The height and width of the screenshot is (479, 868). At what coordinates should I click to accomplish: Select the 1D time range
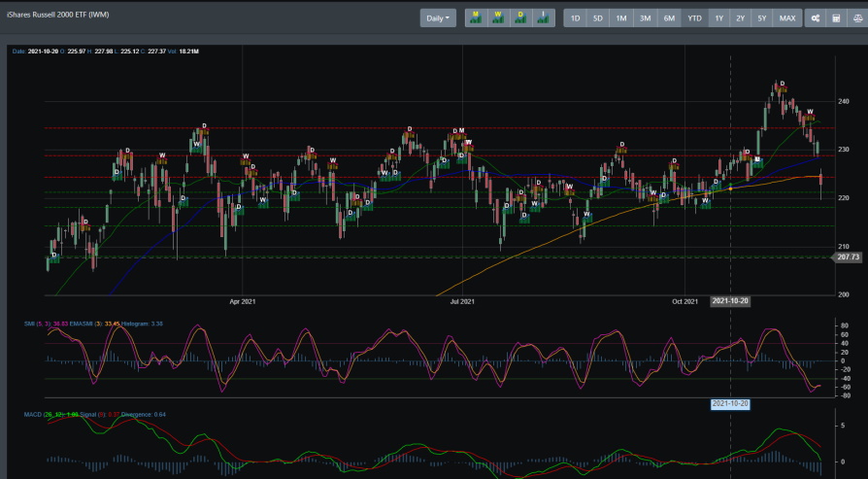(x=575, y=17)
